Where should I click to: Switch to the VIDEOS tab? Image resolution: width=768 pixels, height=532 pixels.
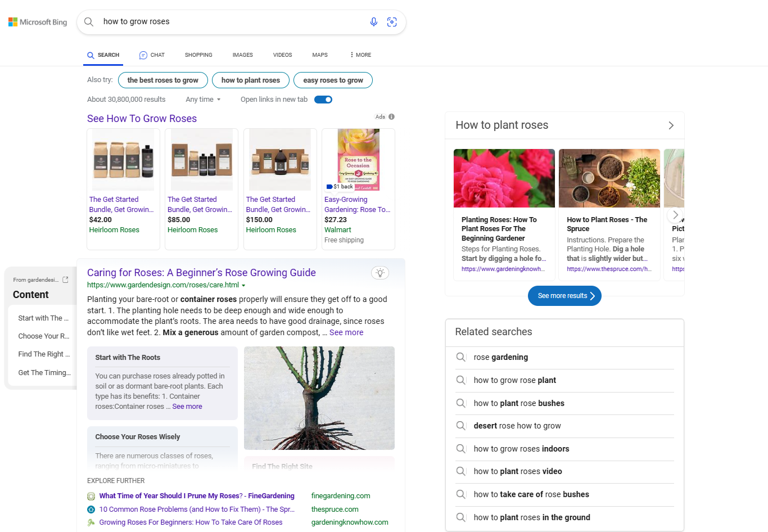point(282,55)
